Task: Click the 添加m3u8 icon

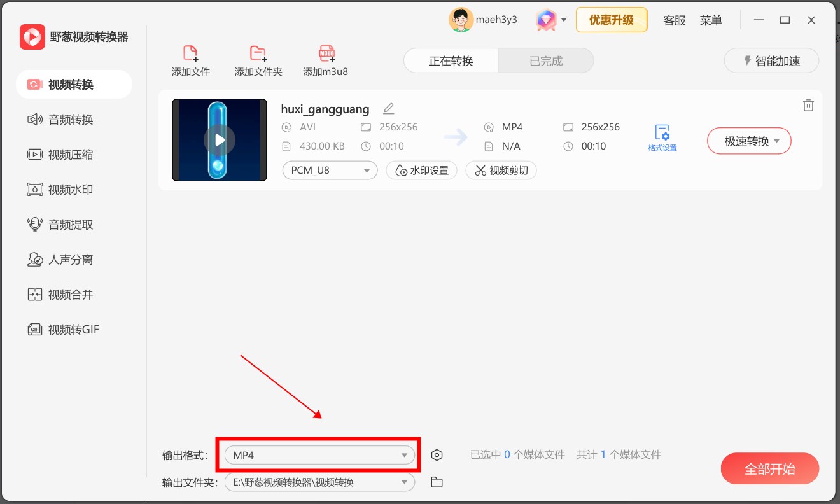Action: click(x=327, y=53)
